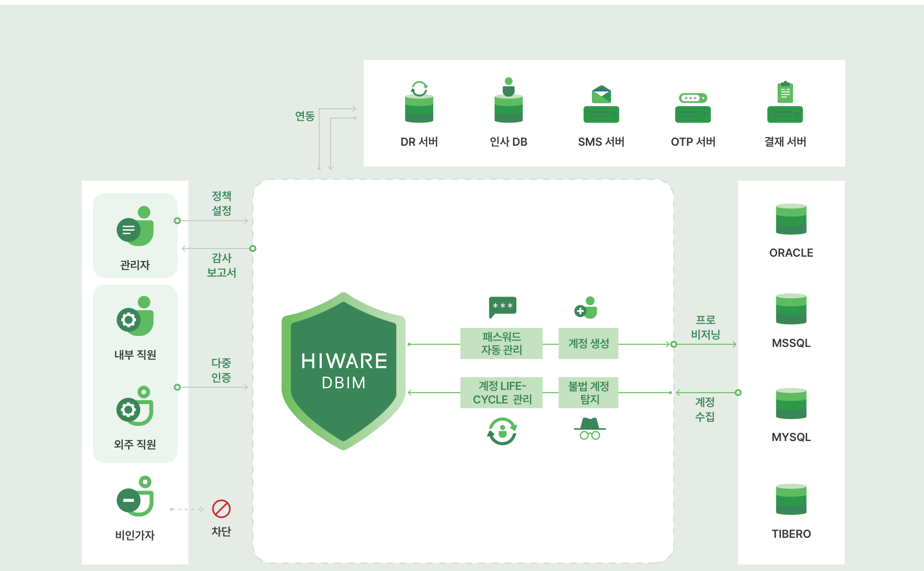The width and height of the screenshot is (924, 571).
Task: Click the 관리자 text label
Action: coord(135,265)
